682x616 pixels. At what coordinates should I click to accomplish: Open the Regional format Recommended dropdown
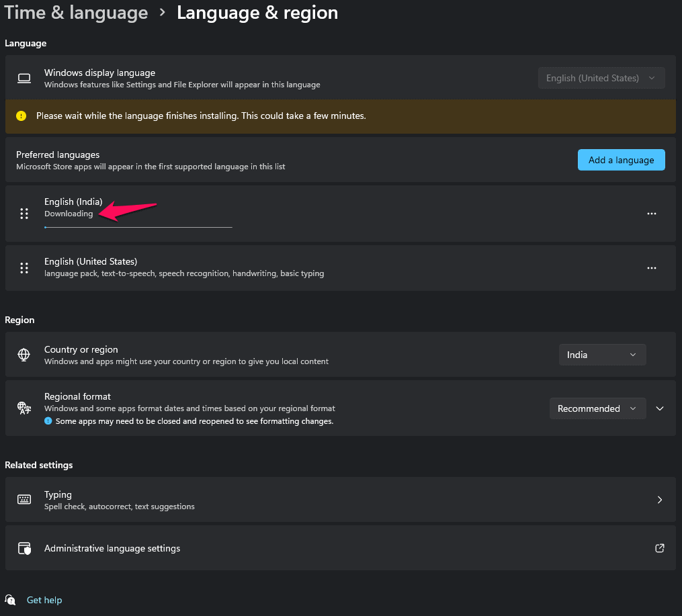click(x=597, y=408)
